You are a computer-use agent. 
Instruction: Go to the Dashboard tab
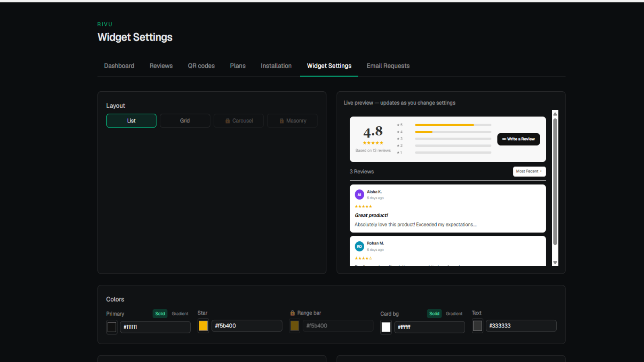119,66
